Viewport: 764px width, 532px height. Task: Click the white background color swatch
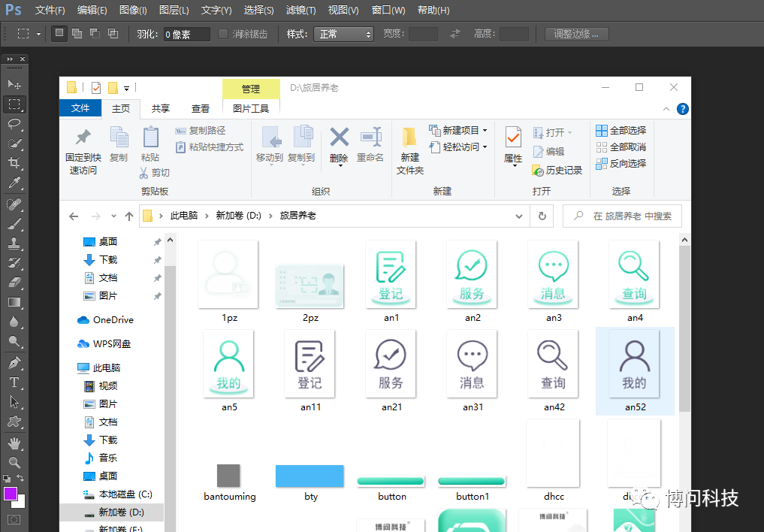click(20, 502)
